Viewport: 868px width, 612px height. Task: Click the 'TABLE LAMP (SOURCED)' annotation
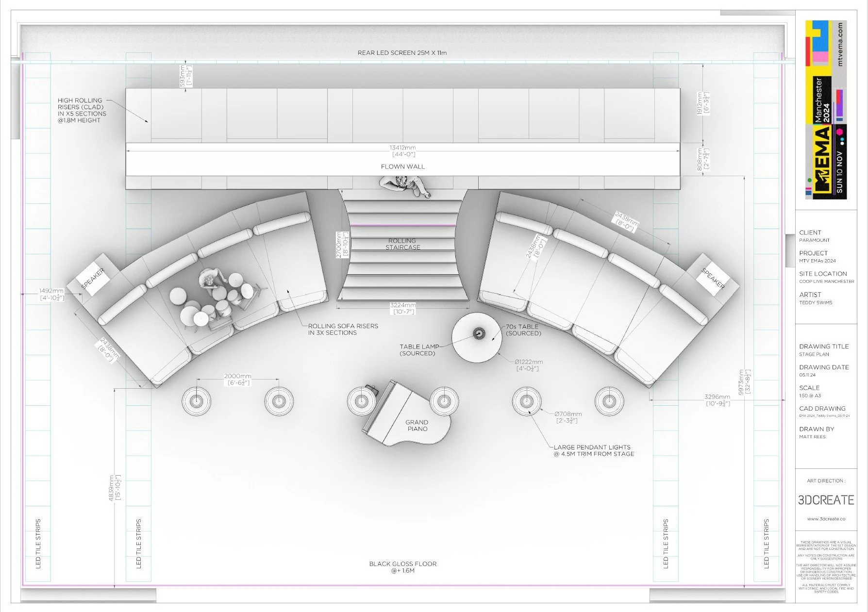pyautogui.click(x=419, y=350)
